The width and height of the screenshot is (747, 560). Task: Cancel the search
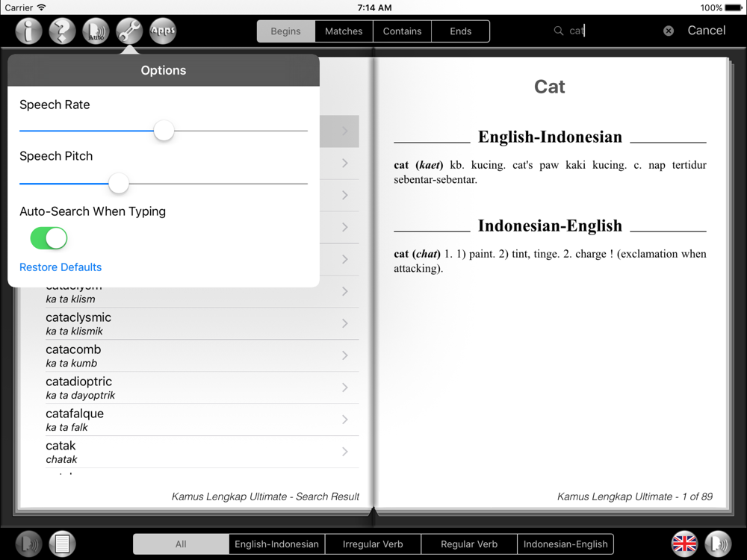(x=707, y=31)
